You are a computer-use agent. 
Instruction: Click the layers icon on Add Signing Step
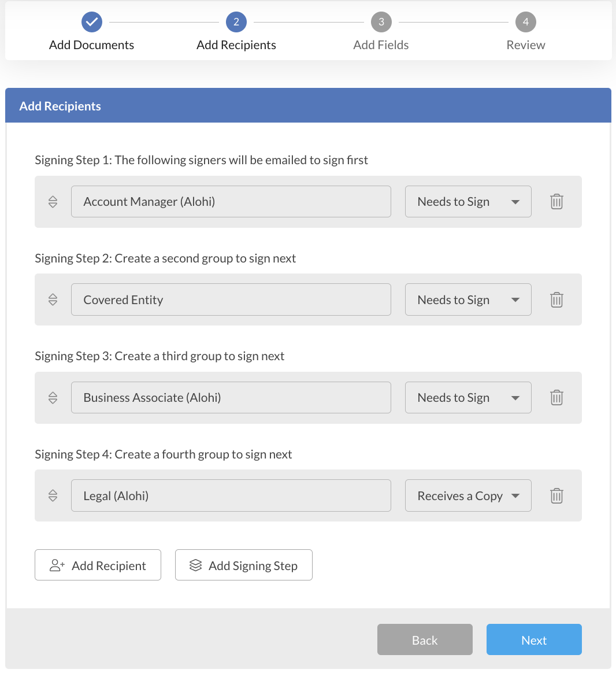[x=195, y=565]
